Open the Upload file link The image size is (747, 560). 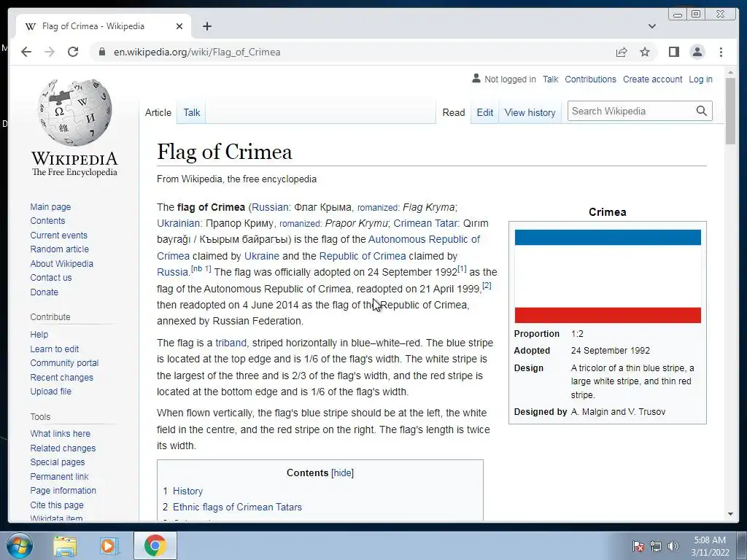(x=50, y=392)
